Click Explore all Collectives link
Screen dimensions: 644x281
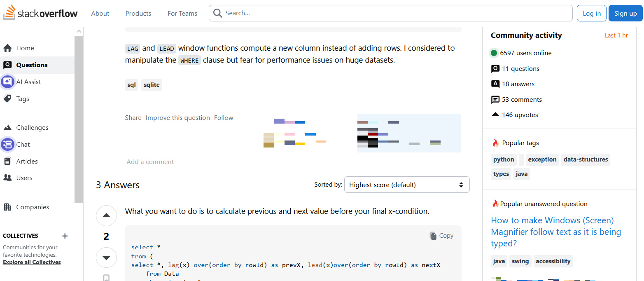[x=32, y=262]
